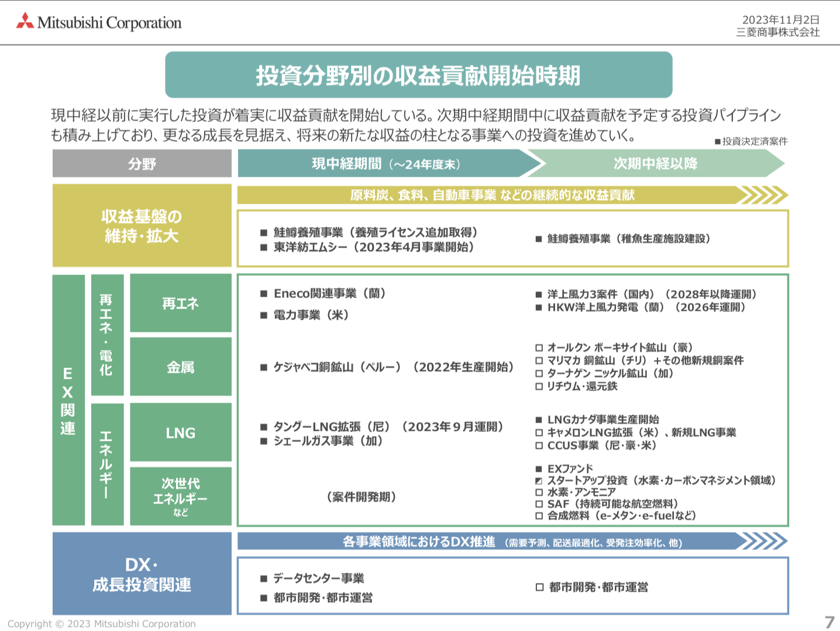Screen dimensions: 840x631
Task: Click スタートアップ投資（水素・カーボンマネジメント領域）
Action: (662, 481)
